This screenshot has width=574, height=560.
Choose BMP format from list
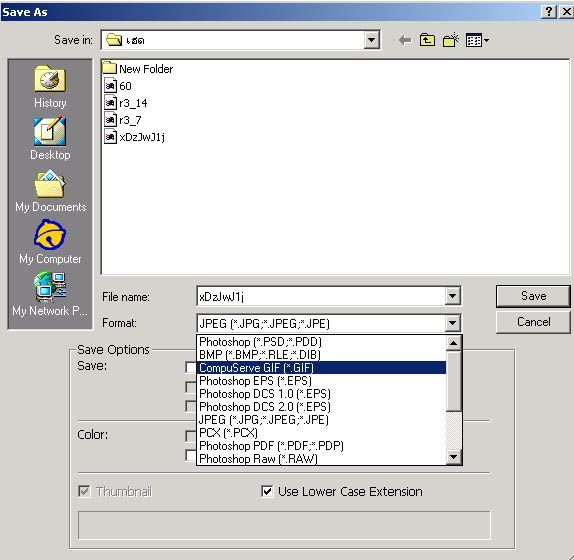click(x=321, y=355)
